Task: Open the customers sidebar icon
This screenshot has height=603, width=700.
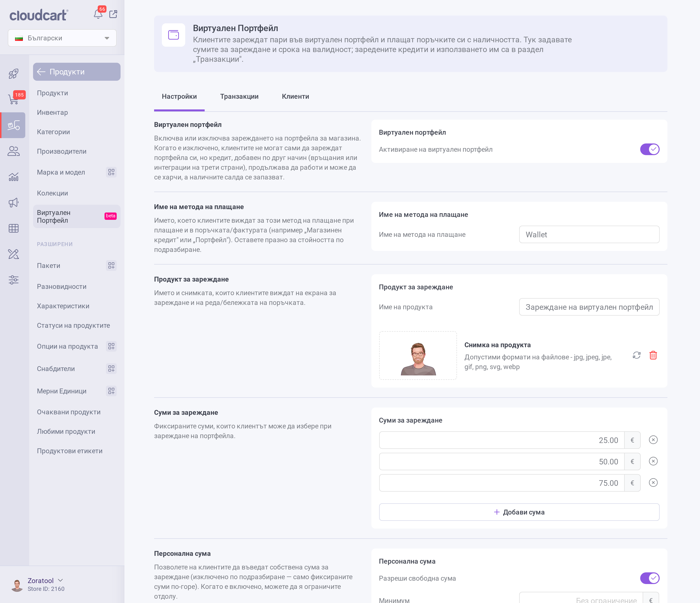Action: [x=14, y=151]
